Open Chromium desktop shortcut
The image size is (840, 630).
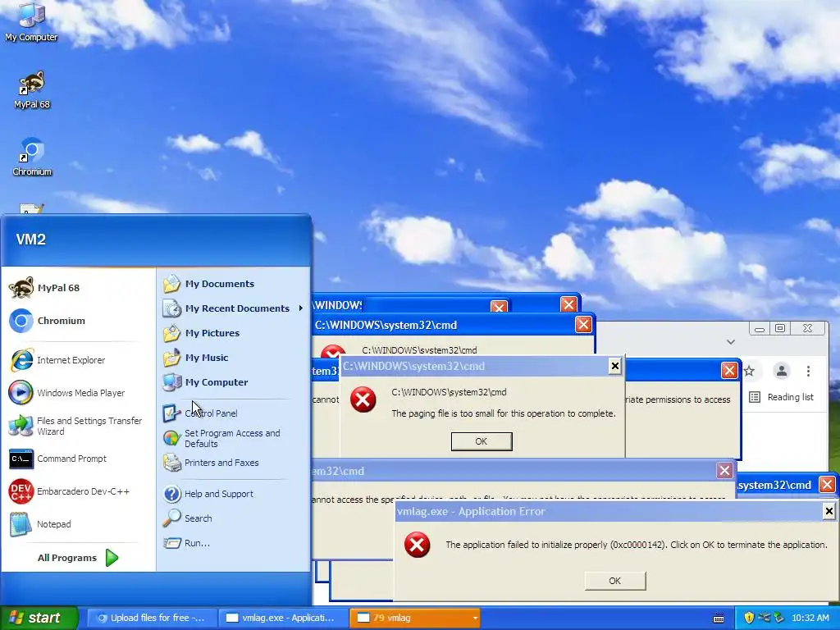click(x=32, y=157)
